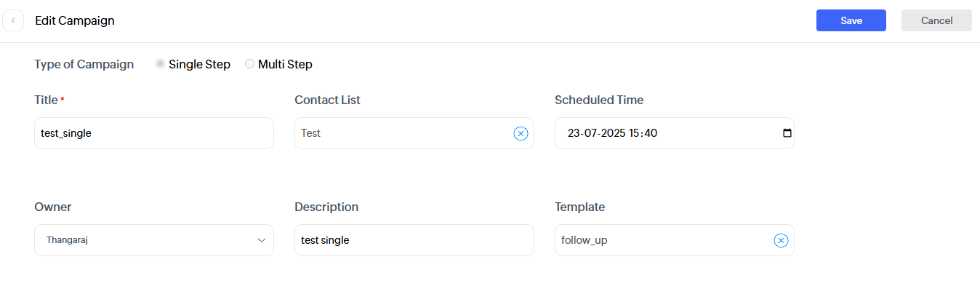This screenshot has width=980, height=294.
Task: Save the campaign changes
Action: pos(851,20)
